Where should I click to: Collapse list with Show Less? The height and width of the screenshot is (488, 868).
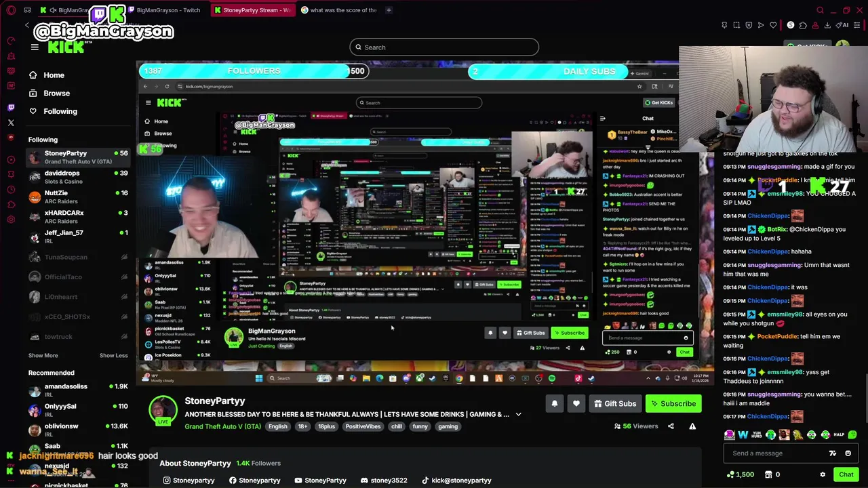coord(113,355)
